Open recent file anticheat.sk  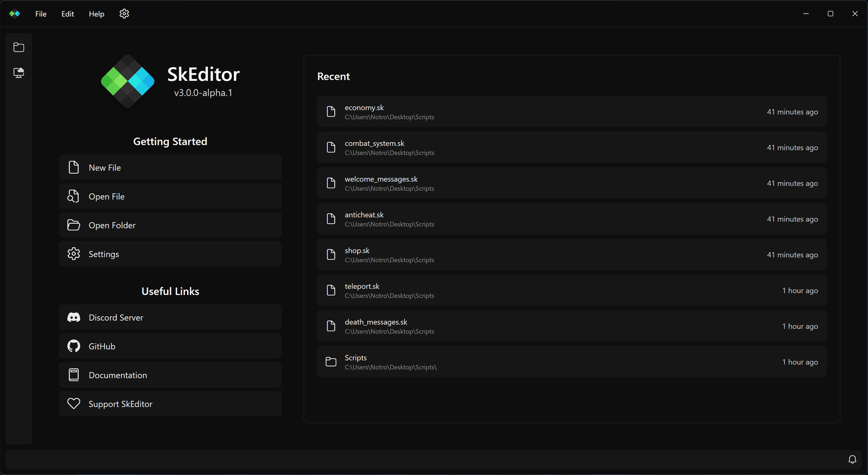572,219
